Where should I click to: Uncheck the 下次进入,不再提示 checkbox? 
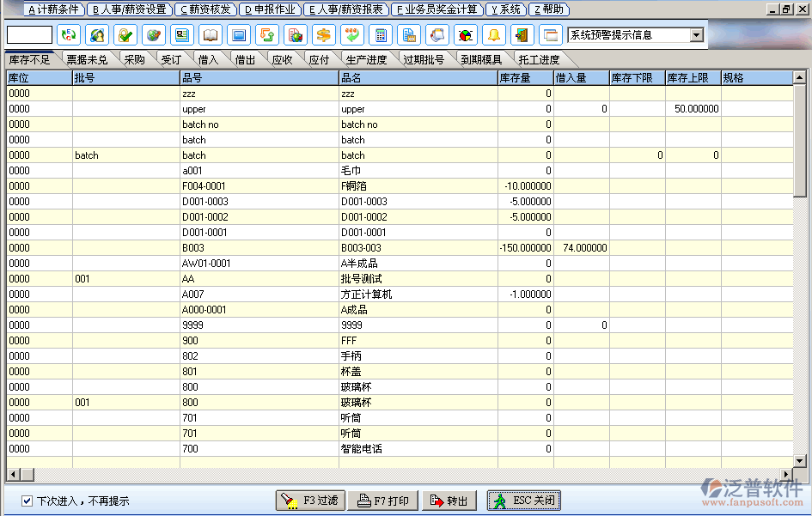[x=27, y=501]
